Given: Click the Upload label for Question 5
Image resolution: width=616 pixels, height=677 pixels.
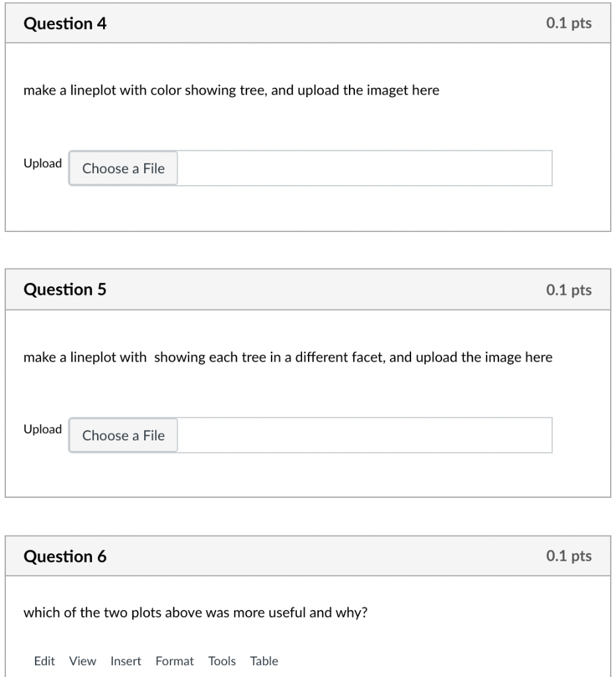Looking at the screenshot, I should 42,430.
